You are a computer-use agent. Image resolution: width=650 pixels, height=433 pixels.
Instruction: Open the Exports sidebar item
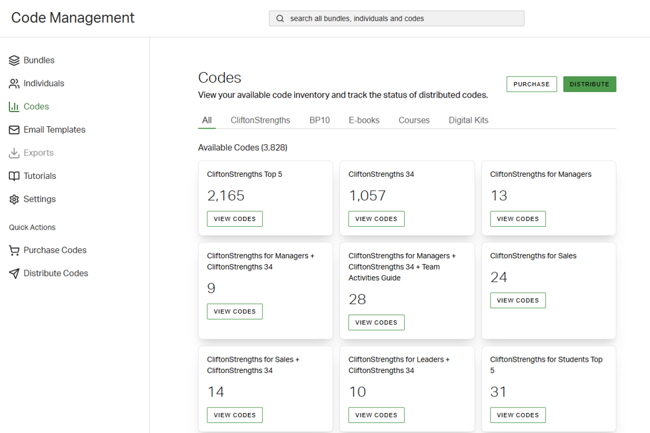pyautogui.click(x=39, y=153)
